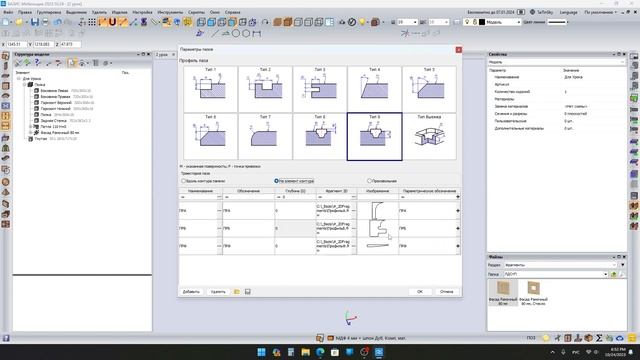Open a file via the yellow folder toolbar icon

point(19,22)
